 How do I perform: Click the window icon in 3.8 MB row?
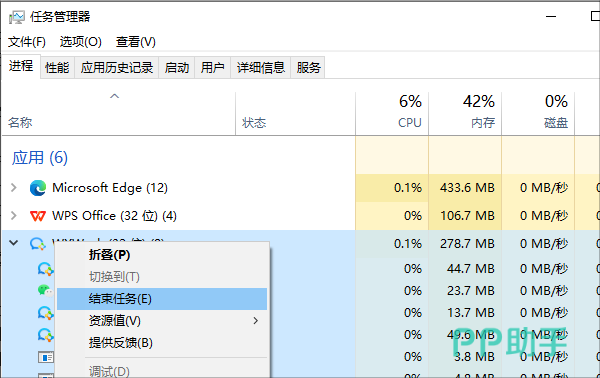[x=46, y=357]
